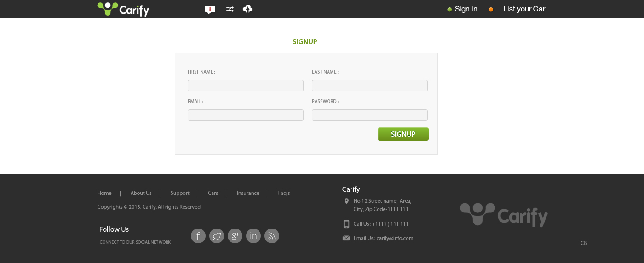Go to Home footer link
The image size is (644, 263).
coord(104,194)
